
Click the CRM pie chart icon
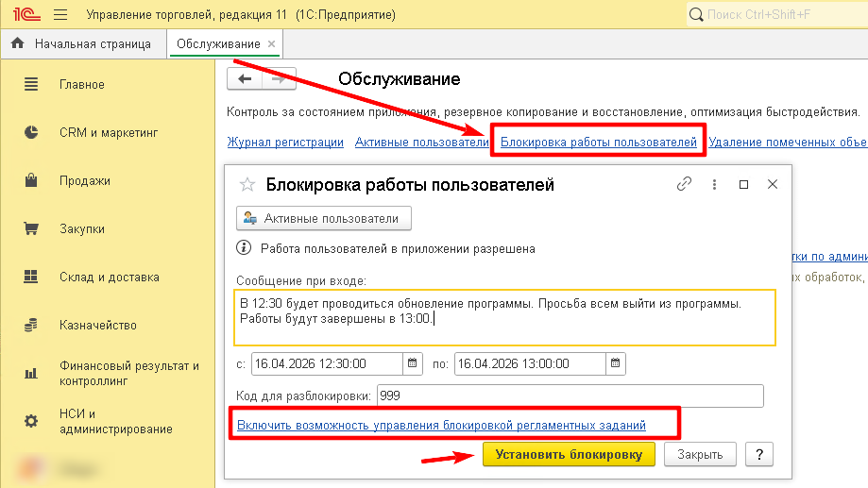[31, 133]
